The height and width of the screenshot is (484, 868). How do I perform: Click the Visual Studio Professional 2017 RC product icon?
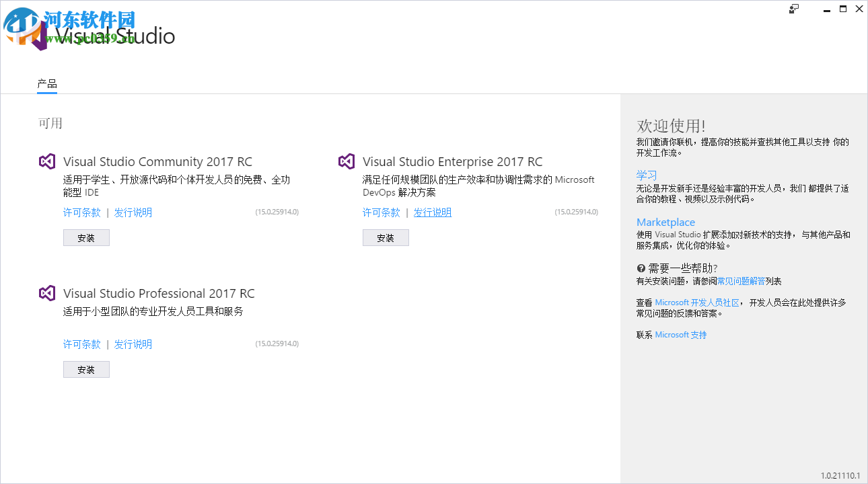[46, 293]
